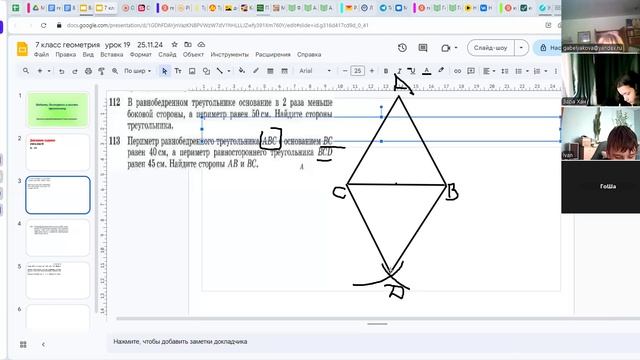This screenshot has height=360, width=640.
Task: Insert a text box
Action: (178, 71)
